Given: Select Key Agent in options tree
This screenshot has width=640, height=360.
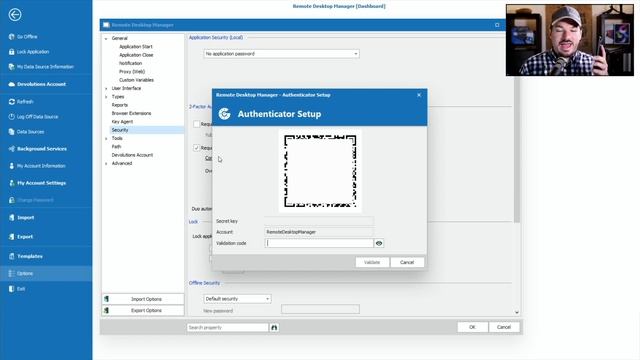Looking at the screenshot, I should click(122, 122).
